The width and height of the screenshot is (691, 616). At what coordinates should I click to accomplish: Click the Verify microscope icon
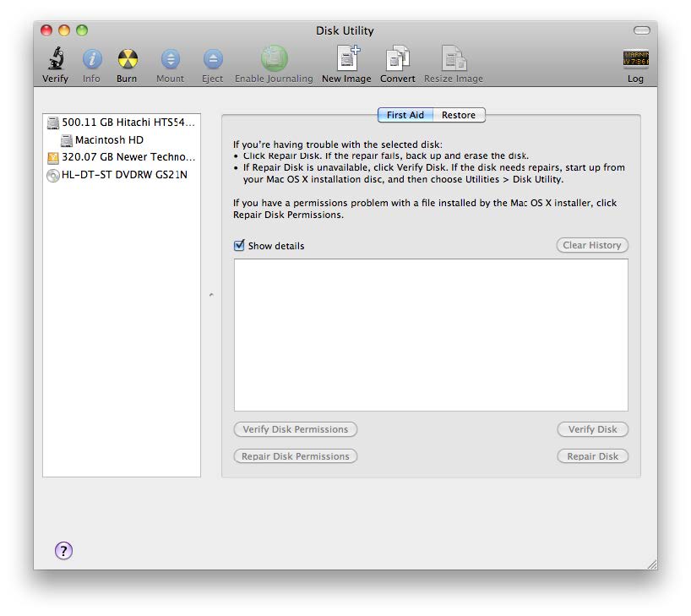pos(56,59)
